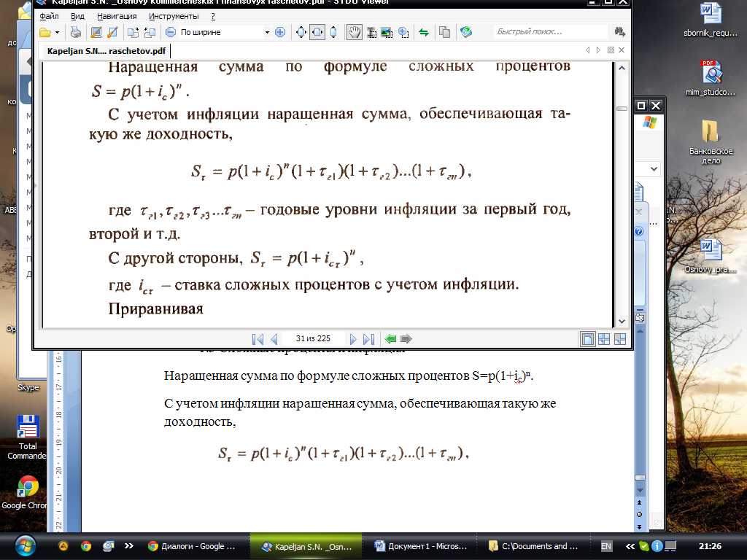Select facing pages with cover layout icon
The image size is (747, 560).
coord(620,339)
